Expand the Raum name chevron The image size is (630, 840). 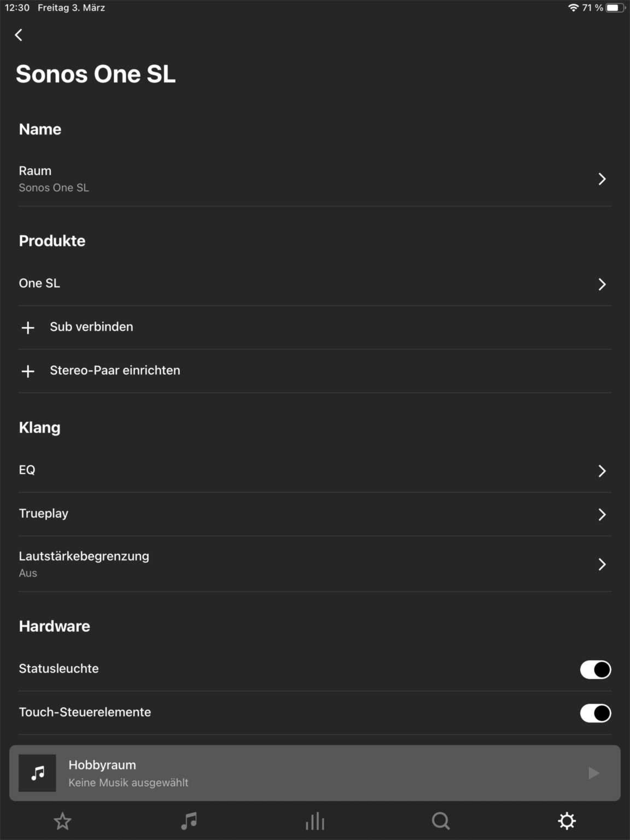(x=602, y=179)
